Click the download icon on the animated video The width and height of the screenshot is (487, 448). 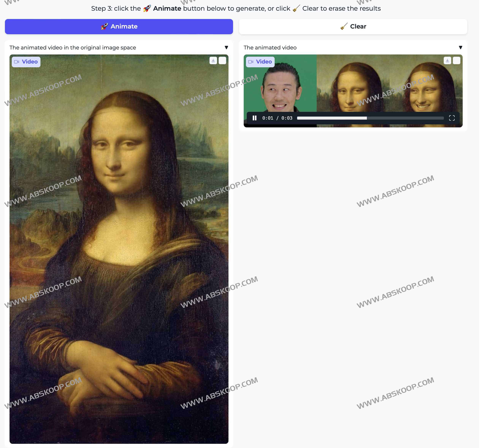click(x=447, y=61)
